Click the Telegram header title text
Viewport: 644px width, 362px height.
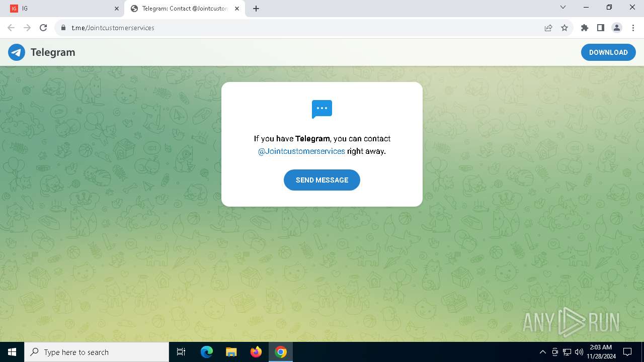pos(53,52)
